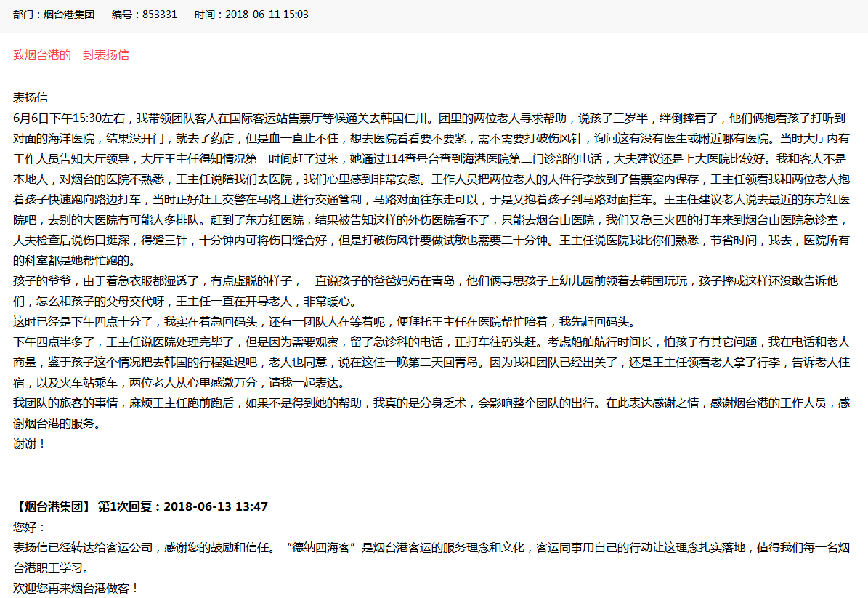The height and width of the screenshot is (598, 868).
Task: Click the closing line 谢谢！
Action: click(29, 444)
